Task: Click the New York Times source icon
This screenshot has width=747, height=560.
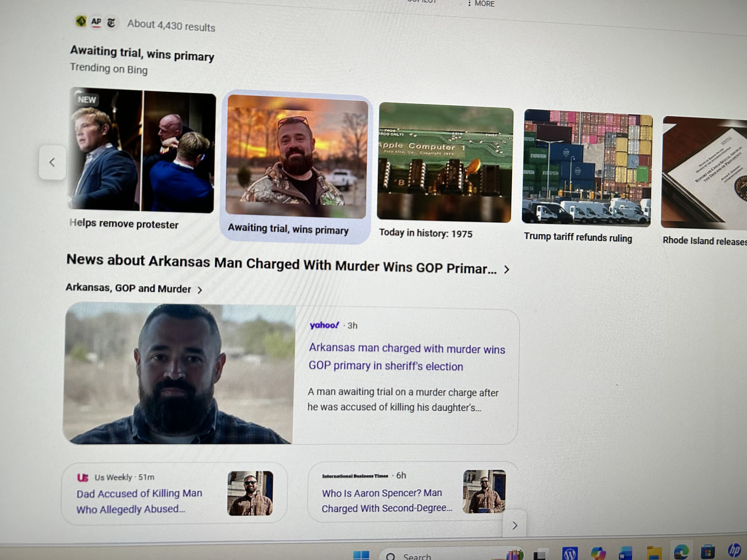Action: click(x=111, y=23)
